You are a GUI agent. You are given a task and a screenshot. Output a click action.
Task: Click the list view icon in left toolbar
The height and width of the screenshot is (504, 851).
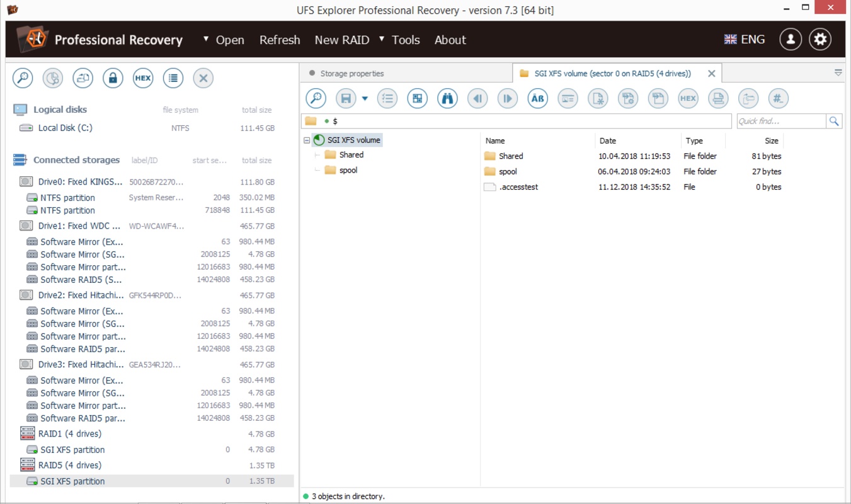(173, 78)
